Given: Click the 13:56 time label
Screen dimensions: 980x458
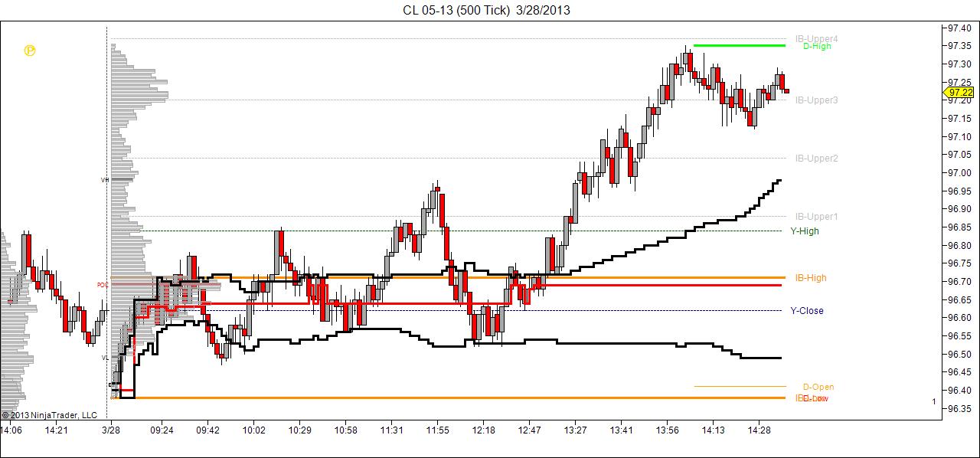Looking at the screenshot, I should point(667,430).
